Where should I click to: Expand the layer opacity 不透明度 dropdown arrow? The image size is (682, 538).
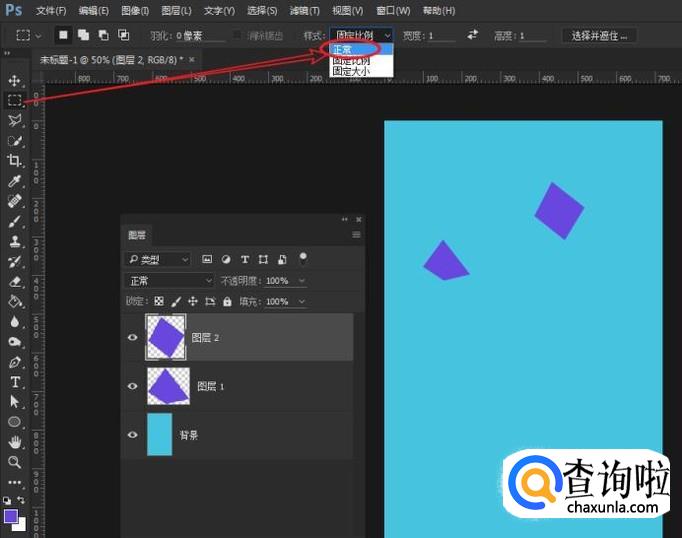tap(301, 281)
